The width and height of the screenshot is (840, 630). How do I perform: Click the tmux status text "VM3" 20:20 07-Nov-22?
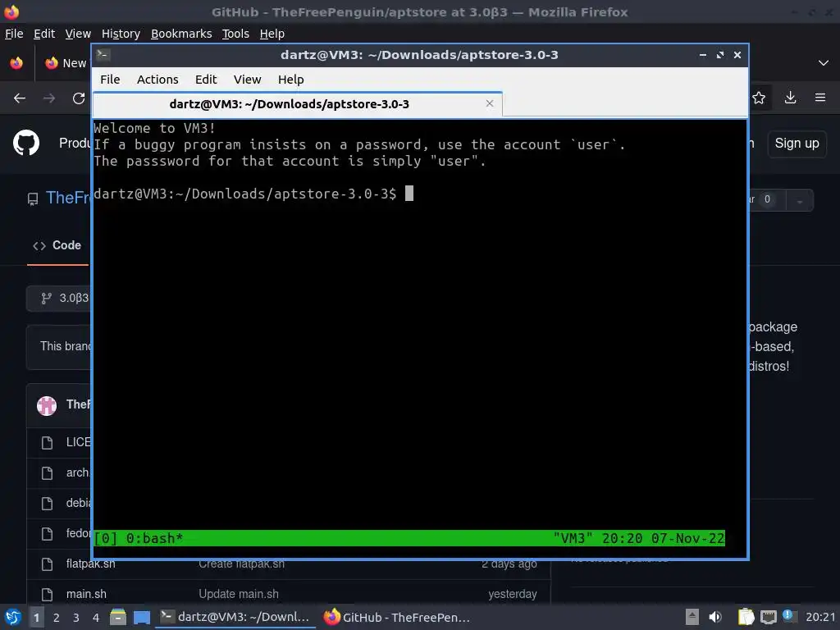click(x=638, y=538)
